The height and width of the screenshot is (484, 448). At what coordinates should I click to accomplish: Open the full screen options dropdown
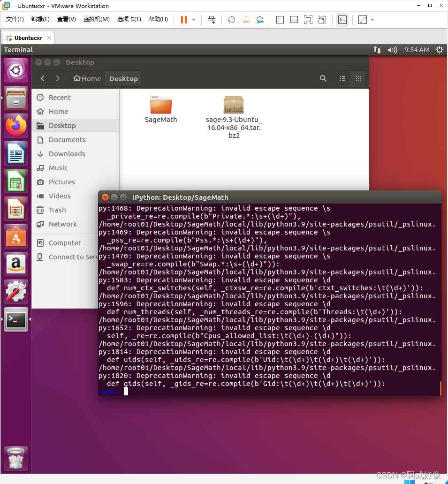372,20
